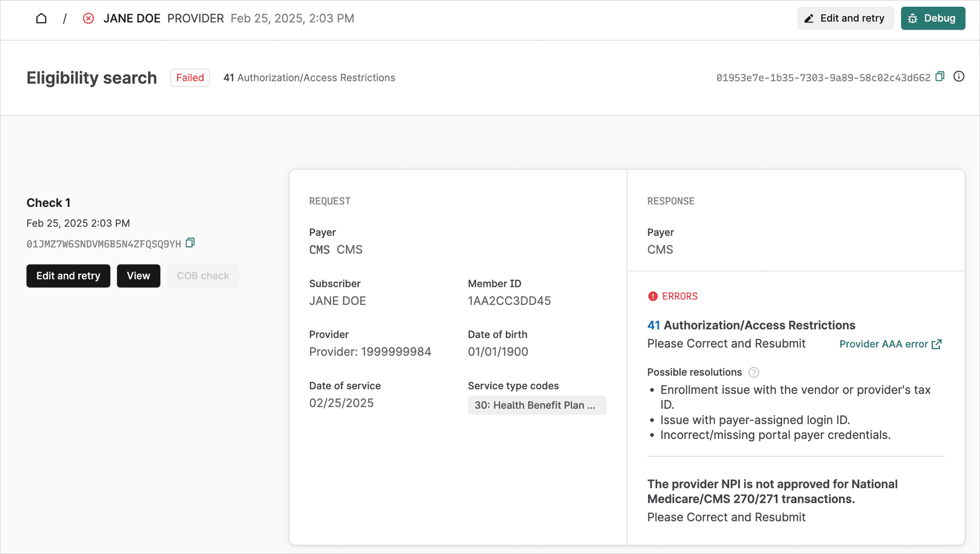Viewport: 980px width, 554px height.
Task: Click the red failed status icon beside JANE DOE
Action: click(89, 18)
